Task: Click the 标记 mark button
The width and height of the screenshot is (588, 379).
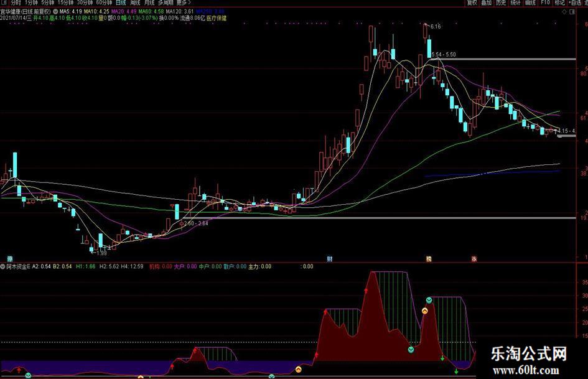Action: click(559, 2)
